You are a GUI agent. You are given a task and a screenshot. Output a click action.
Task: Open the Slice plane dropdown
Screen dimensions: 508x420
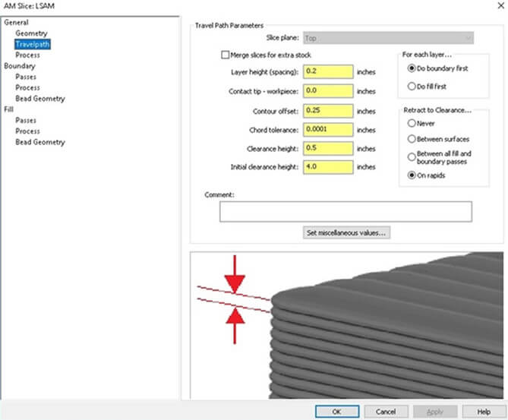(x=387, y=37)
